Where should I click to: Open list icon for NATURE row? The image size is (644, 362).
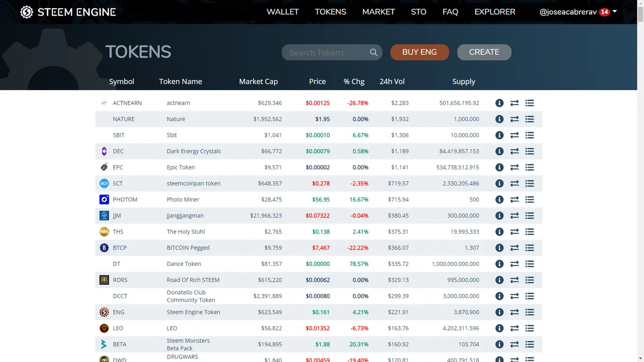(529, 119)
